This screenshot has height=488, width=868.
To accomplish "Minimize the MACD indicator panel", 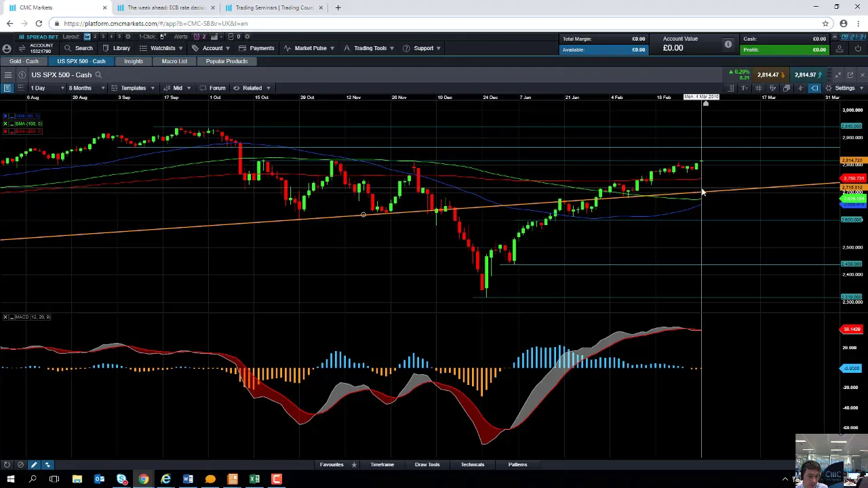I will click(x=12, y=317).
